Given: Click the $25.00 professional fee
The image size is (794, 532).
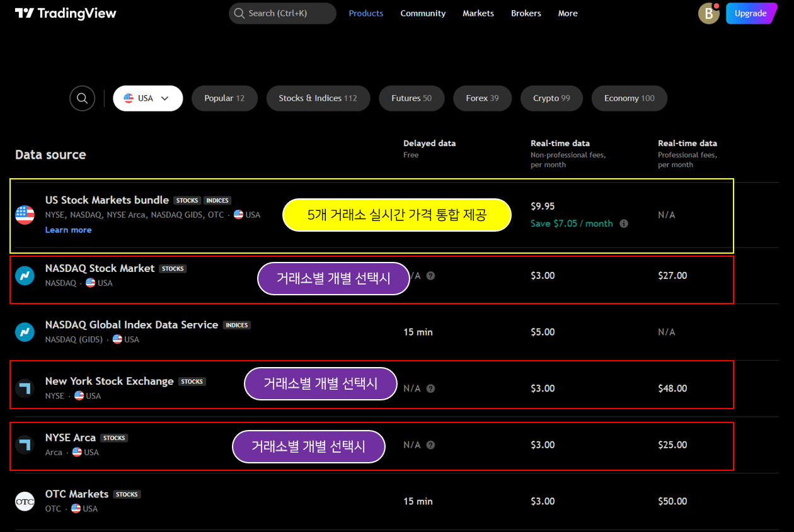Looking at the screenshot, I should click(x=672, y=445).
